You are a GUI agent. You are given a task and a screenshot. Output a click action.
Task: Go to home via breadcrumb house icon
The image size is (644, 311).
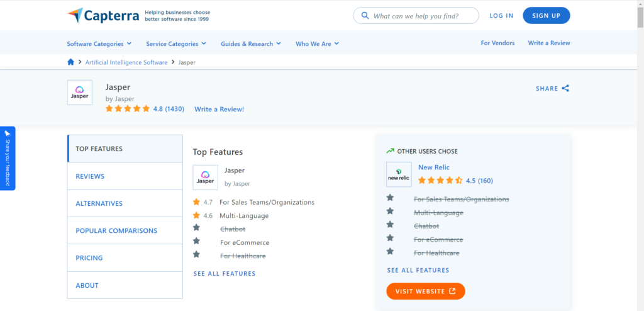pos(70,62)
